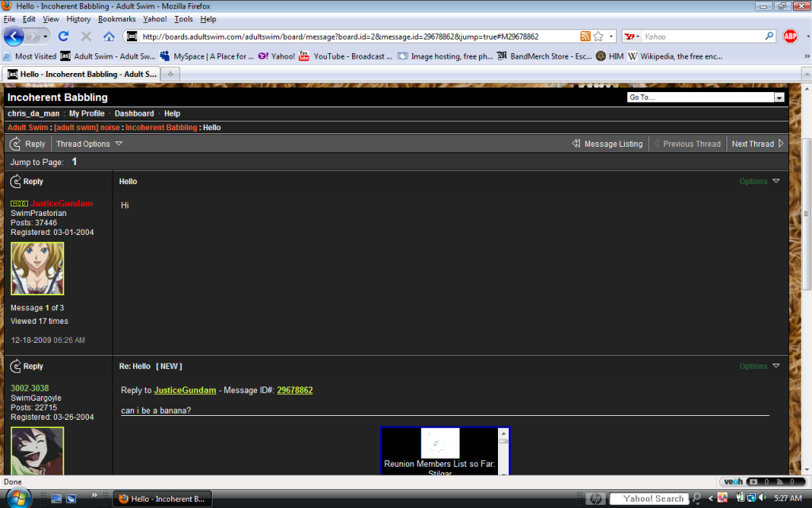This screenshot has height=508, width=812.
Task: Open the History menu
Action: 79,19
